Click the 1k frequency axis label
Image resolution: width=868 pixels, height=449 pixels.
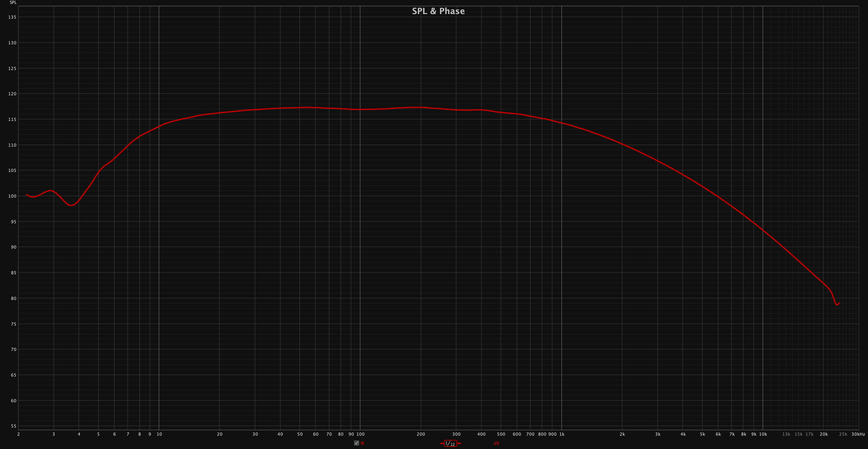coord(562,434)
